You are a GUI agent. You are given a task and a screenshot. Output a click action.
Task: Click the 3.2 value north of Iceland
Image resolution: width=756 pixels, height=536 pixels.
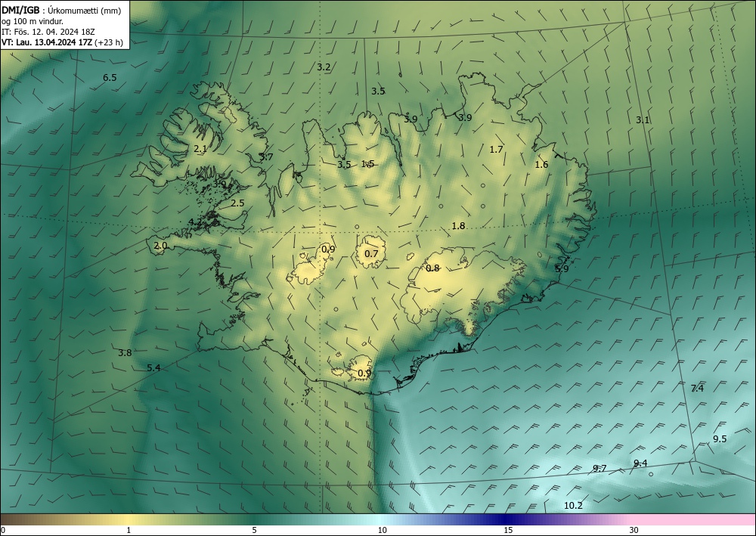(324, 67)
